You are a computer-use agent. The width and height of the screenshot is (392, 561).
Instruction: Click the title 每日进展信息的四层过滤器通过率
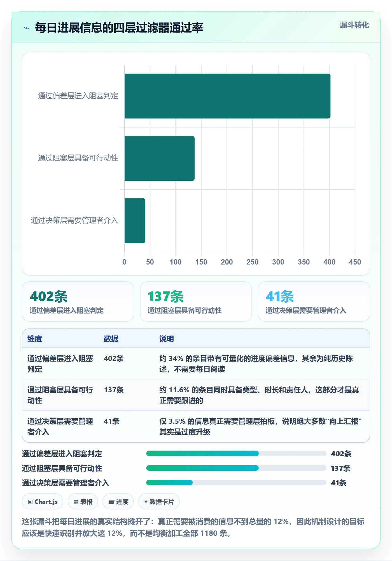[119, 28]
